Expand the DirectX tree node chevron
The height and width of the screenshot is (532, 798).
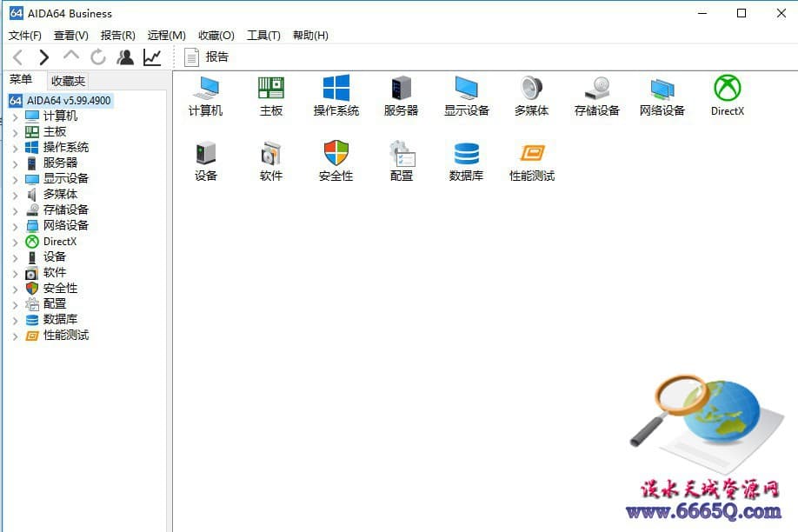16,243
